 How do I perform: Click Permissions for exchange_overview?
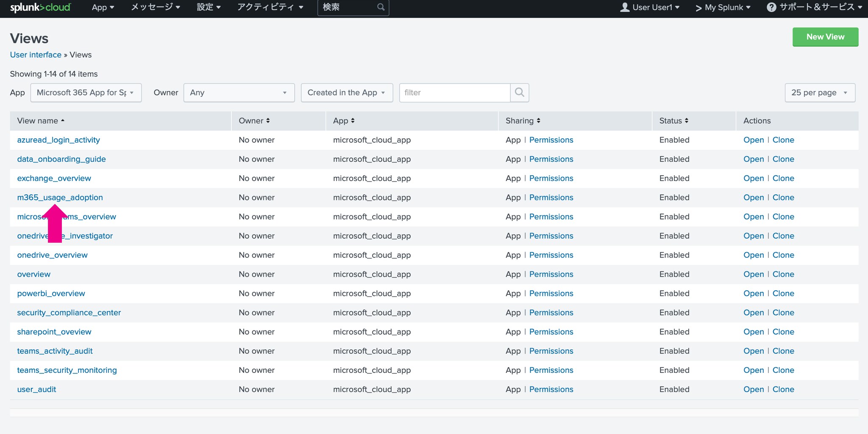pos(551,178)
